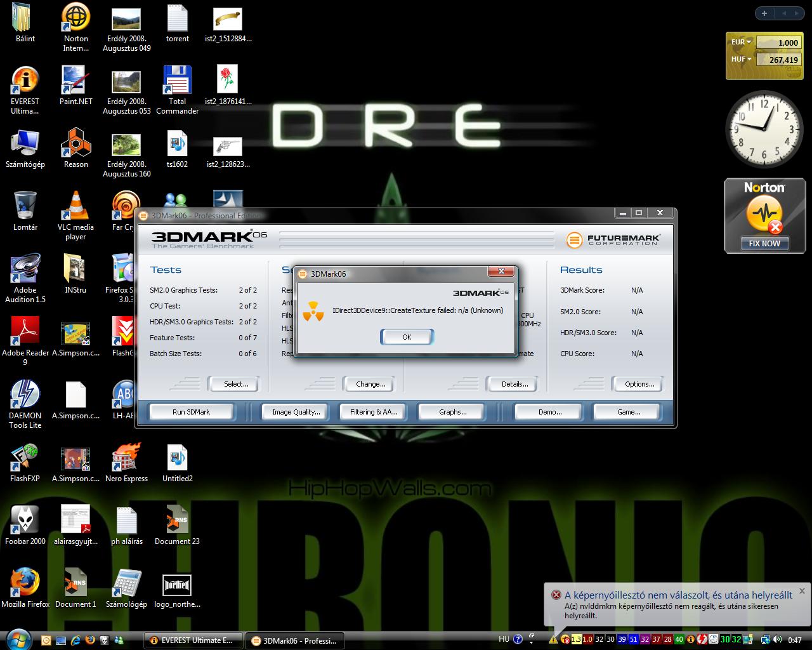Select the Adobe Audition 1.5 icon
Image resolution: width=812 pixels, height=650 pixels.
[25, 279]
